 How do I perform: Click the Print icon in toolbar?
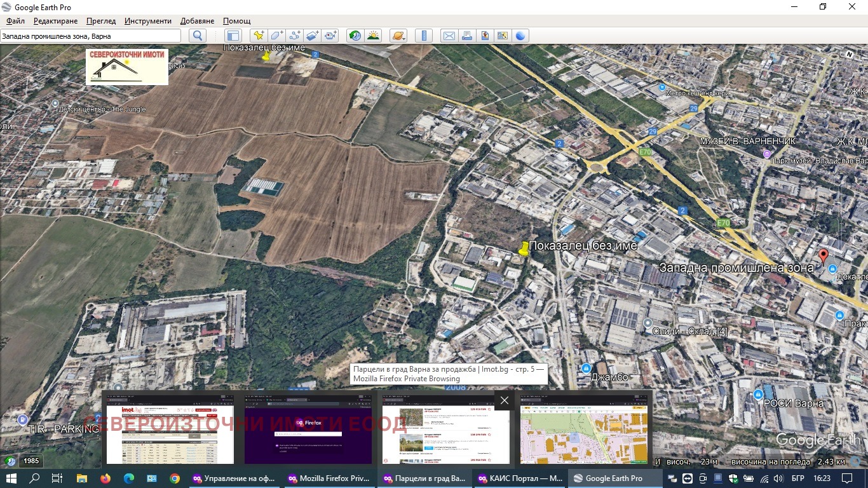pyautogui.click(x=467, y=36)
